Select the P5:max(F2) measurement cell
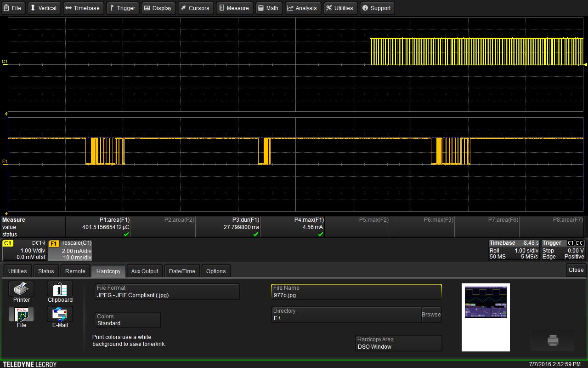 coord(357,227)
